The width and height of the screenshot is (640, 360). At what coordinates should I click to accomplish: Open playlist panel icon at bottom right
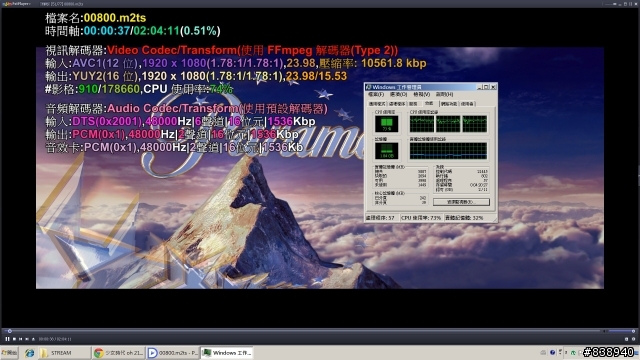[x=627, y=339]
